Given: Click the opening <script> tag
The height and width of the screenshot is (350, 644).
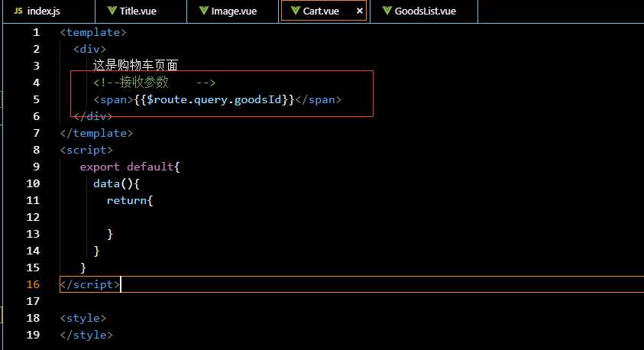Looking at the screenshot, I should click(x=86, y=151).
